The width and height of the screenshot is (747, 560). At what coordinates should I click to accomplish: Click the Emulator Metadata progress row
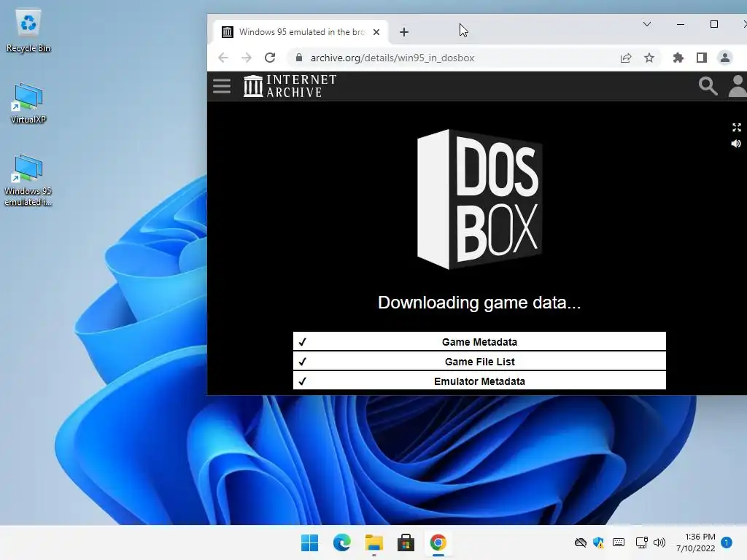[x=479, y=381]
